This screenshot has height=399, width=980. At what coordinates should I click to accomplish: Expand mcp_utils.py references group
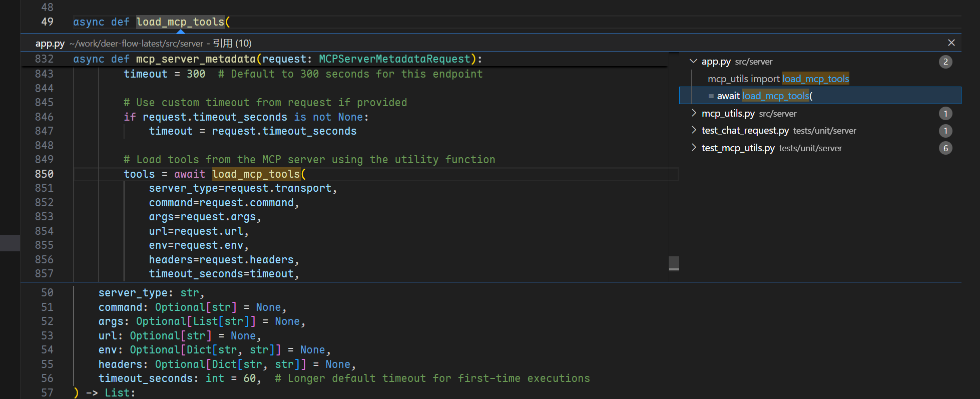tap(693, 114)
